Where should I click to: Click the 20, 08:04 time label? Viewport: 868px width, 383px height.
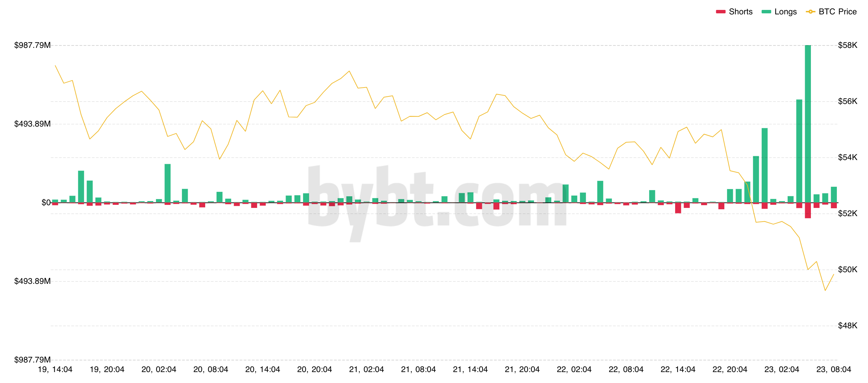211,370
